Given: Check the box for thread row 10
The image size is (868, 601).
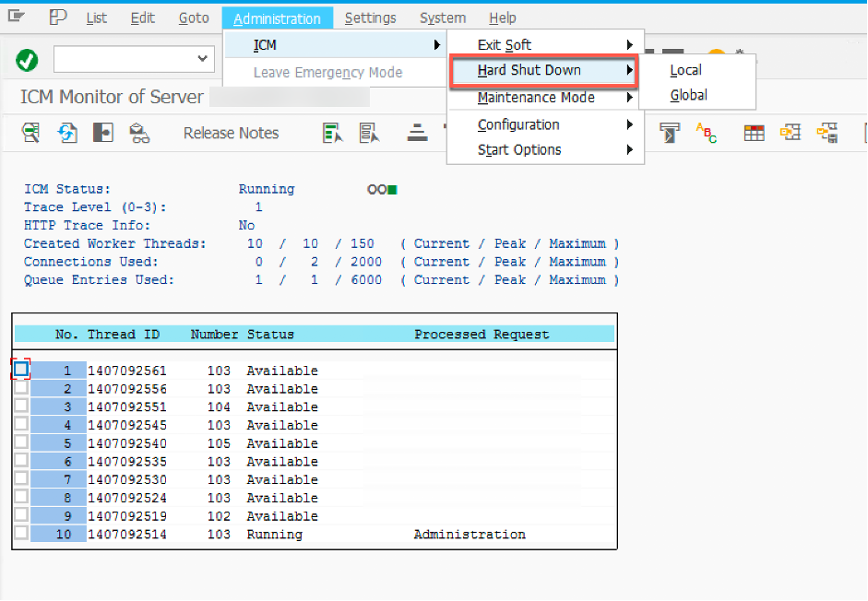Looking at the screenshot, I should [x=21, y=533].
